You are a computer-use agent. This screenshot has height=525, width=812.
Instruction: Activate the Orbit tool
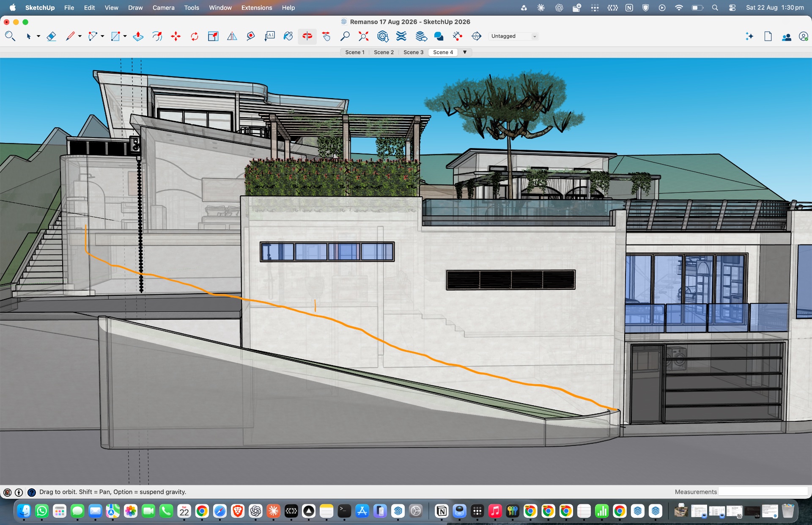coord(307,36)
